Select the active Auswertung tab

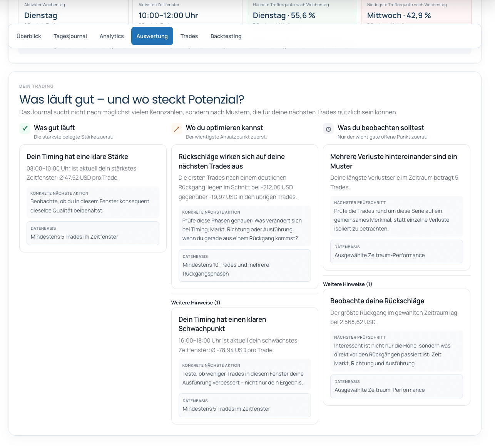tap(152, 36)
